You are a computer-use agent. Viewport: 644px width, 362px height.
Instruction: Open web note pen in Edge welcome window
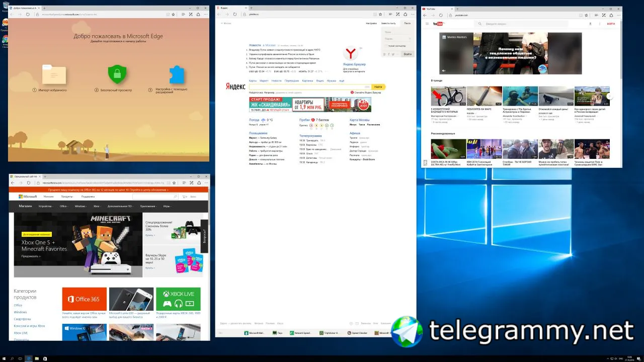(191, 15)
